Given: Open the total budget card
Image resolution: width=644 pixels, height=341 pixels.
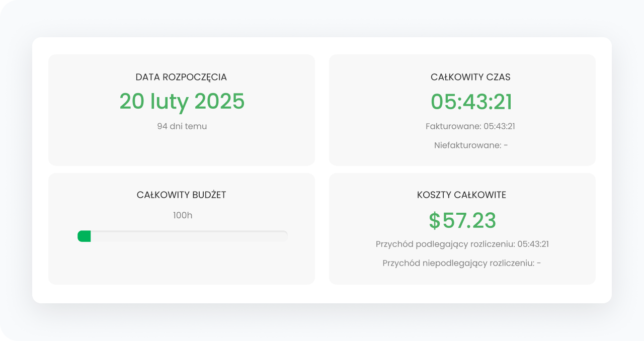Looking at the screenshot, I should click(x=182, y=229).
